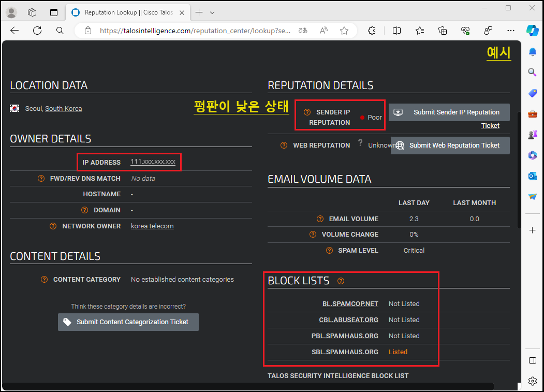Open a new tab with plus button
Screen dimensions: 544x392
[199, 12]
